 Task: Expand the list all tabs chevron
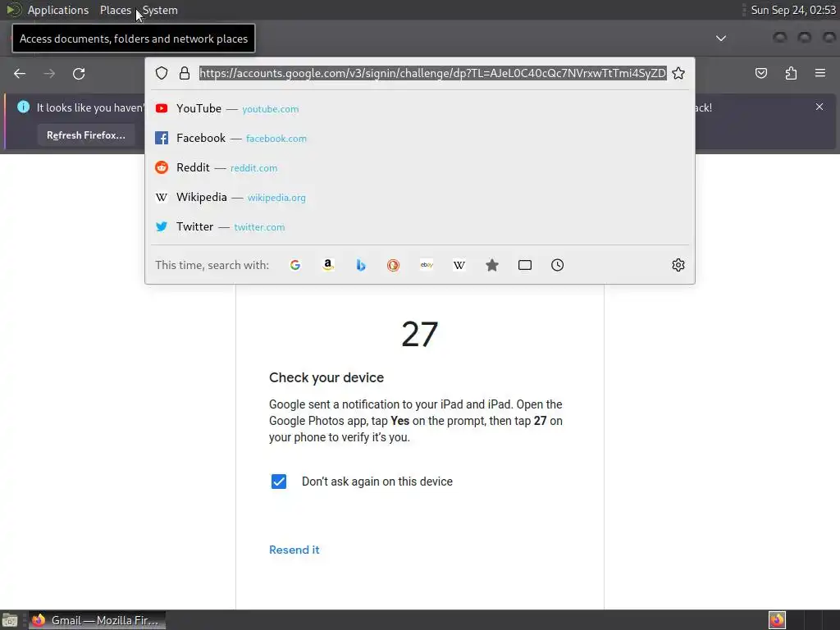pyautogui.click(x=721, y=38)
